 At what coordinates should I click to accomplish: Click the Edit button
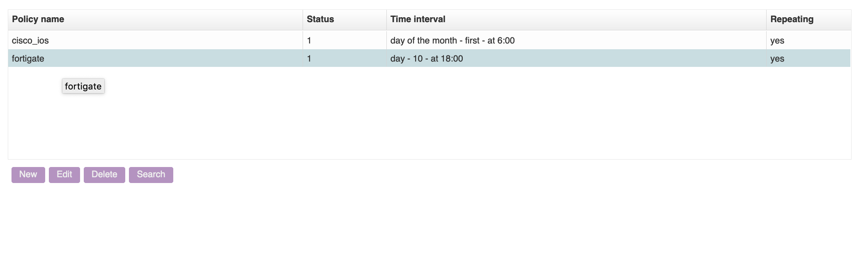[64, 174]
